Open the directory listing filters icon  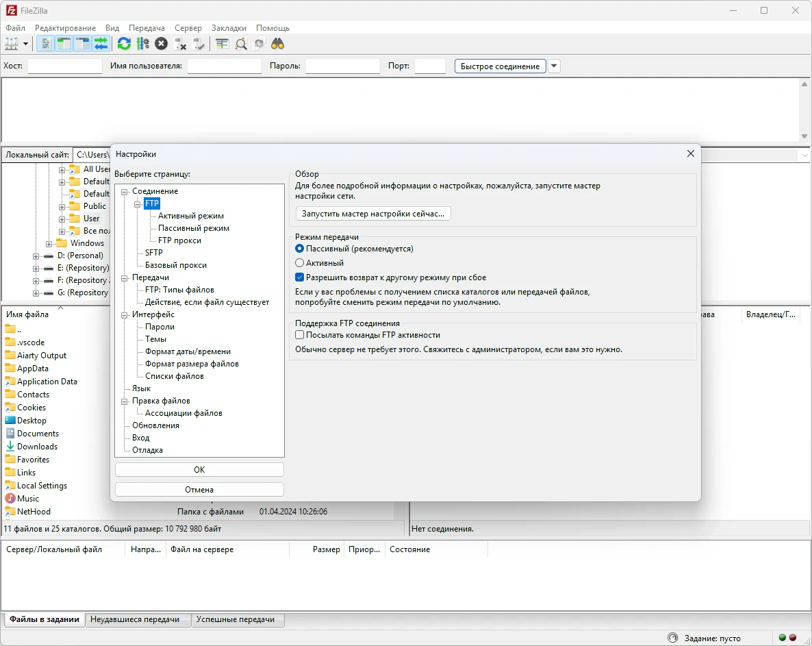(x=222, y=44)
